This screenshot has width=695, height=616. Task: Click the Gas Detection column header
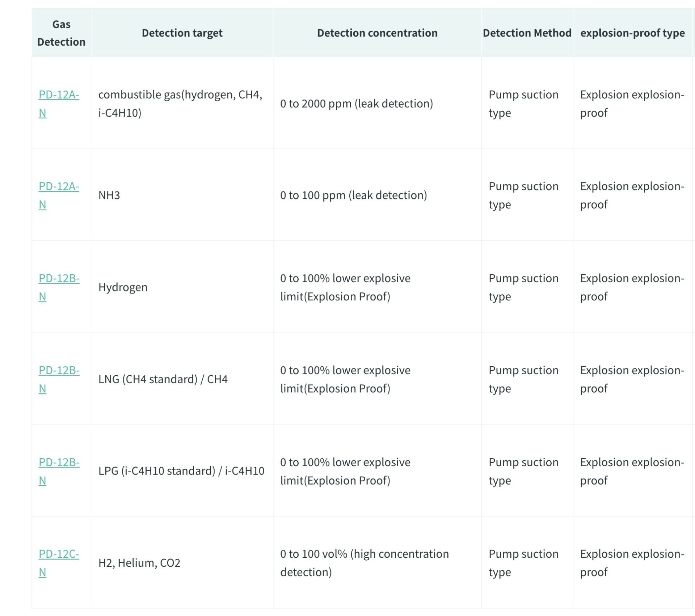pyautogui.click(x=61, y=33)
